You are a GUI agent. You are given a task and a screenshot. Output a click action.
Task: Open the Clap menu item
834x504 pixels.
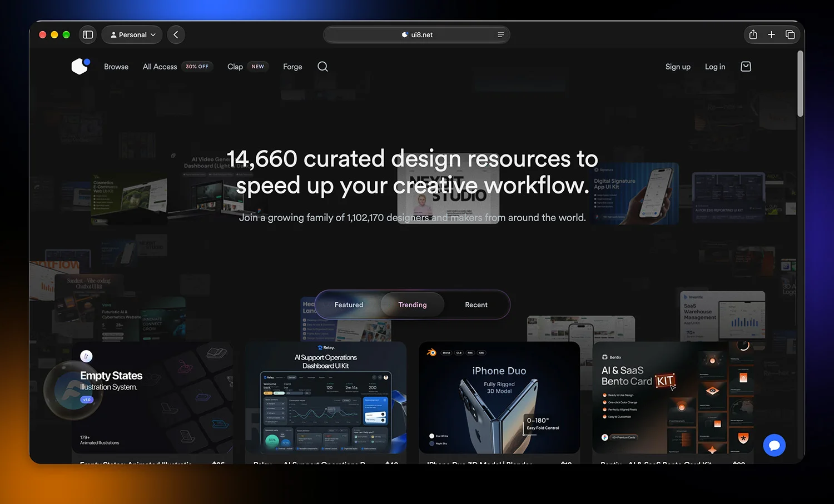click(235, 67)
